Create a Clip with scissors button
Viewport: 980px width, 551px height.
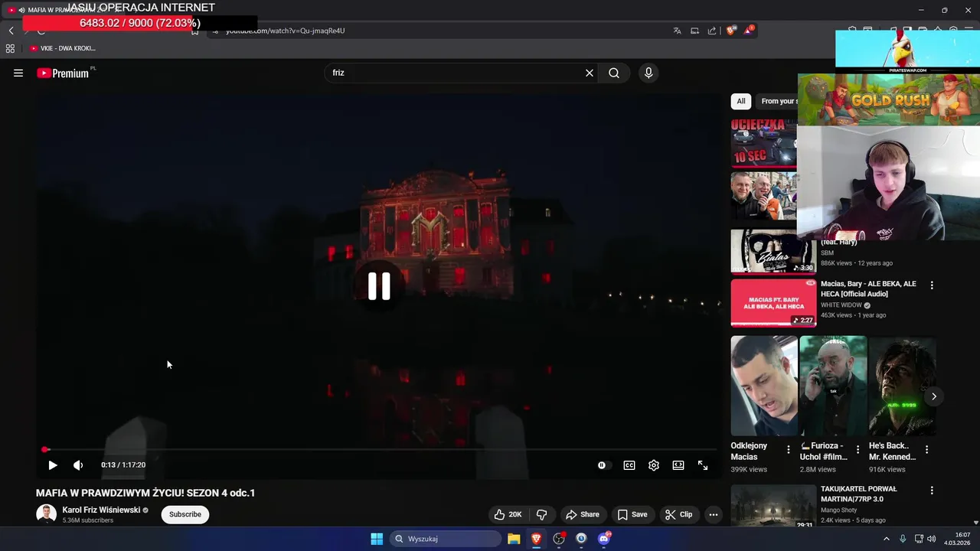click(x=679, y=514)
